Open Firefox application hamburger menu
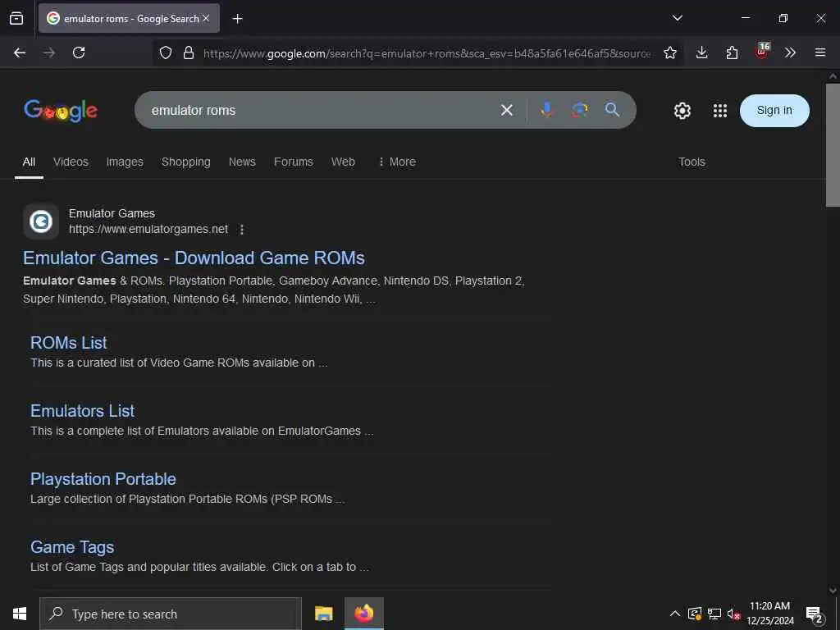This screenshot has width=840, height=630. click(819, 52)
